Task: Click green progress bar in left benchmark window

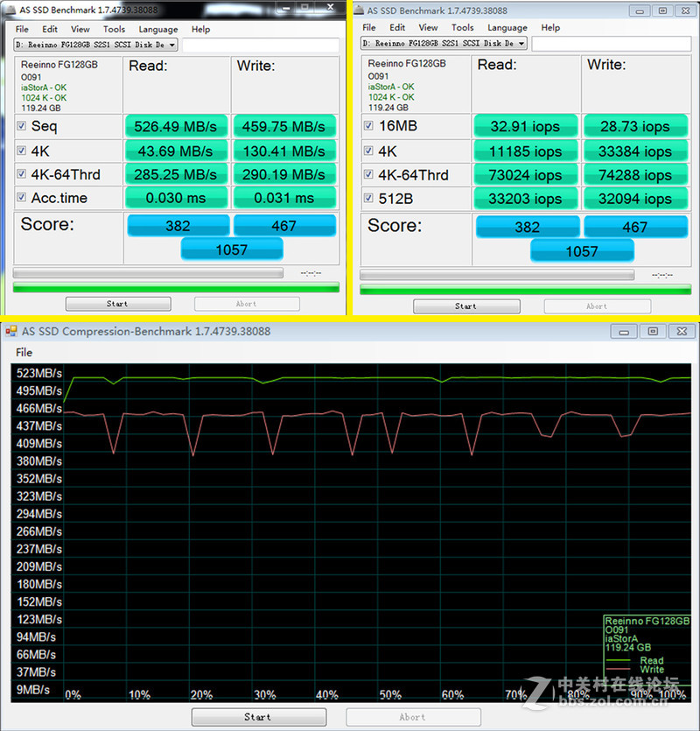Action: pos(176,288)
